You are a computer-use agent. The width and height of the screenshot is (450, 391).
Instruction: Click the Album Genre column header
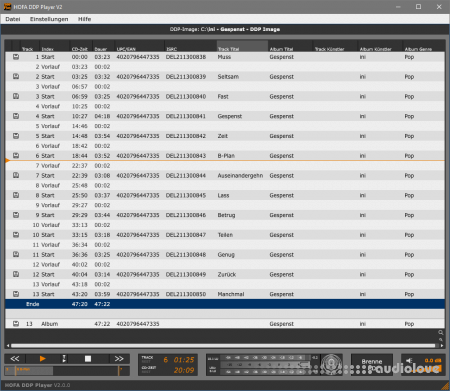[423, 46]
